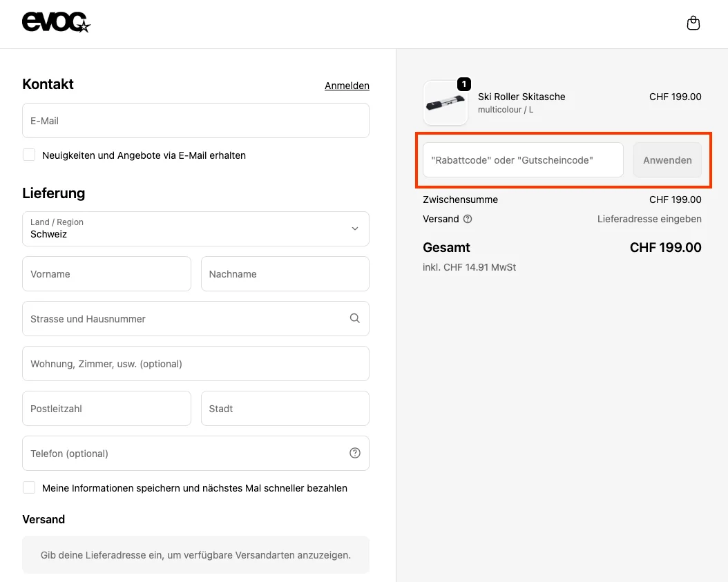Click the Stadt input field
The image size is (728, 582).
(285, 409)
